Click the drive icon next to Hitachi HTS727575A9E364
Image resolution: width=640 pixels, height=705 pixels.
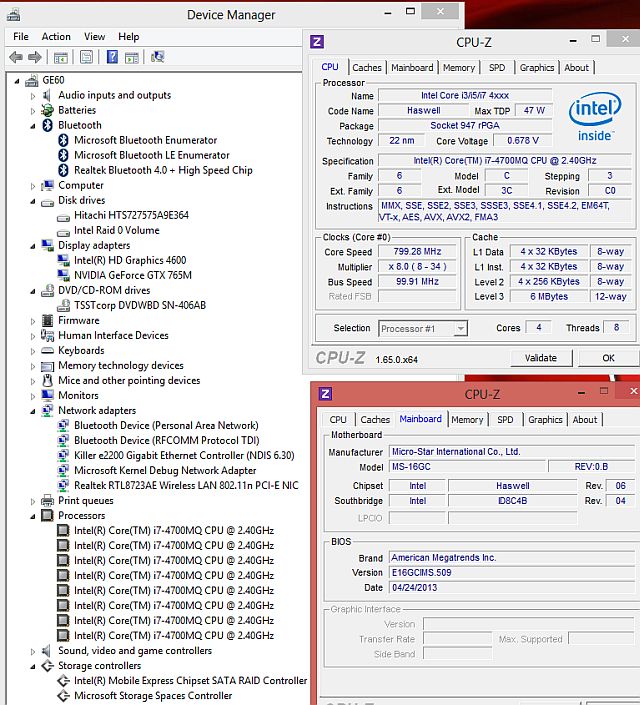click(63, 217)
